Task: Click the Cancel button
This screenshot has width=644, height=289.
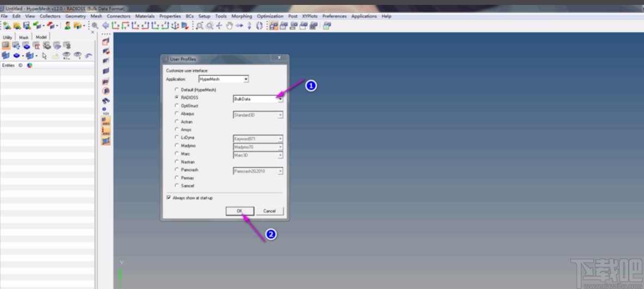Action: 269,211
